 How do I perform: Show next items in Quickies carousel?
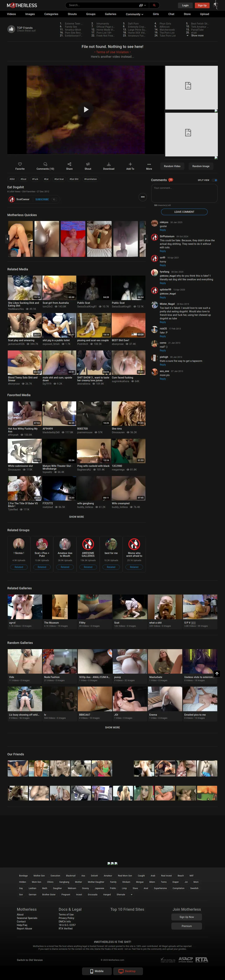click(x=145, y=239)
